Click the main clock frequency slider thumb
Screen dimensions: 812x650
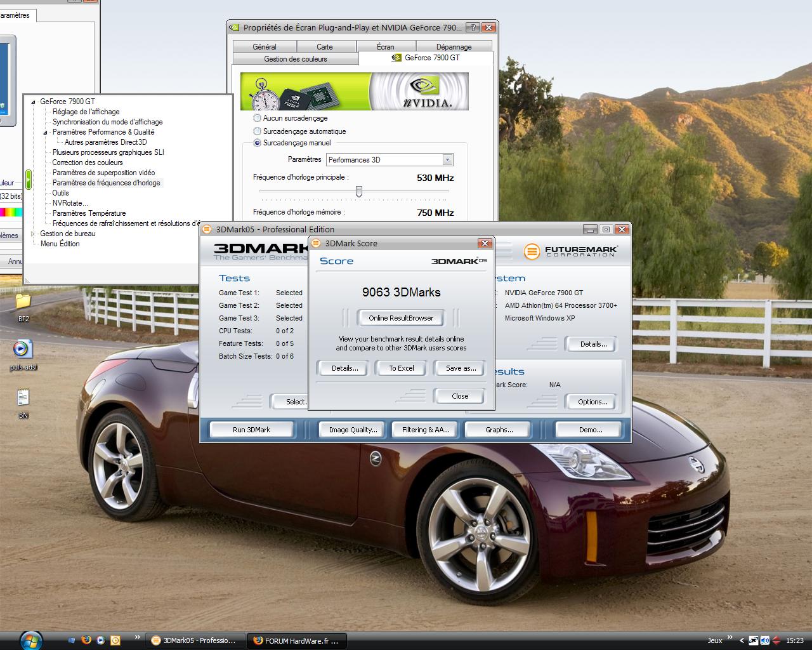pos(359,191)
